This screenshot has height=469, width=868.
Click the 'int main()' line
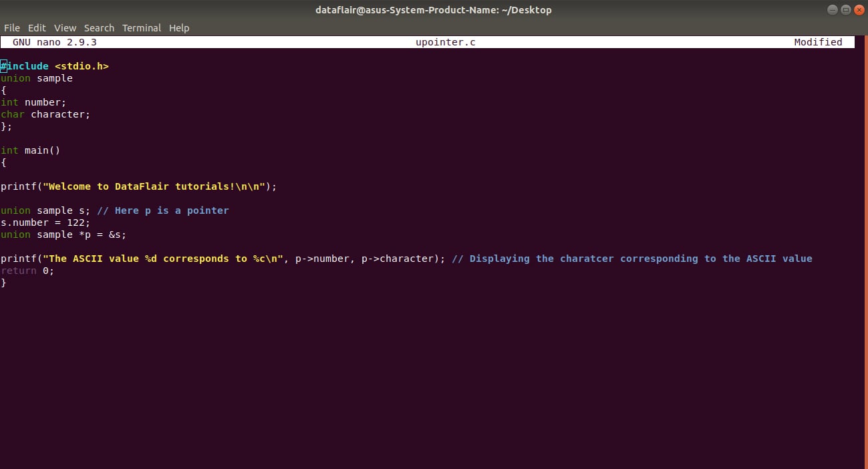pyautogui.click(x=31, y=150)
